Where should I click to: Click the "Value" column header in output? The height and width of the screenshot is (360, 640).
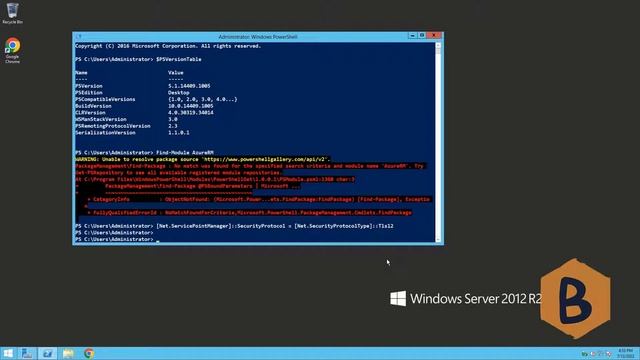176,73
